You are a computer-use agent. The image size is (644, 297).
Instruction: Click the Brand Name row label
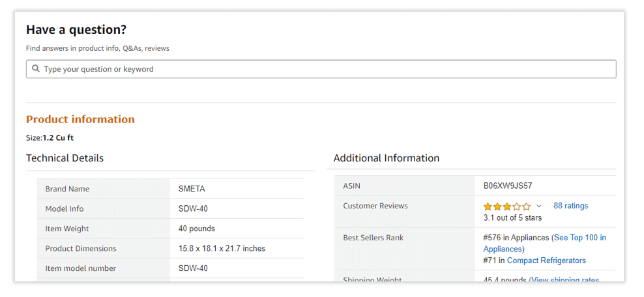coord(67,189)
